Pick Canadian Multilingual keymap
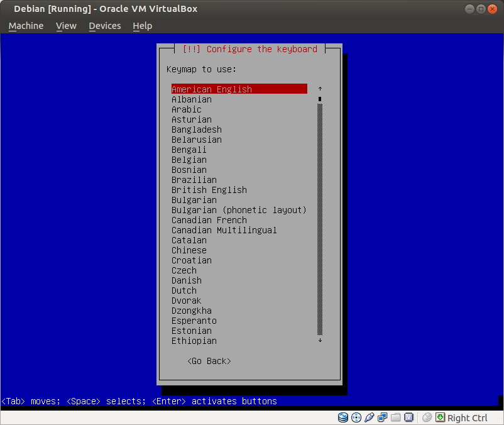 (x=224, y=230)
